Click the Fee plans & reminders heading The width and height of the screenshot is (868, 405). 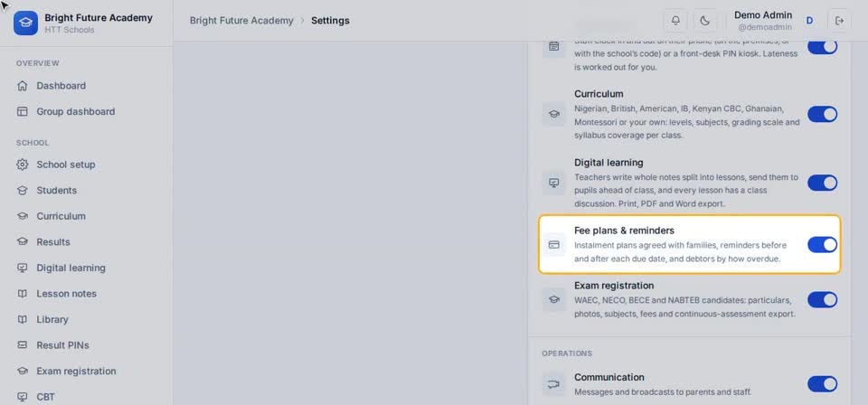(624, 231)
